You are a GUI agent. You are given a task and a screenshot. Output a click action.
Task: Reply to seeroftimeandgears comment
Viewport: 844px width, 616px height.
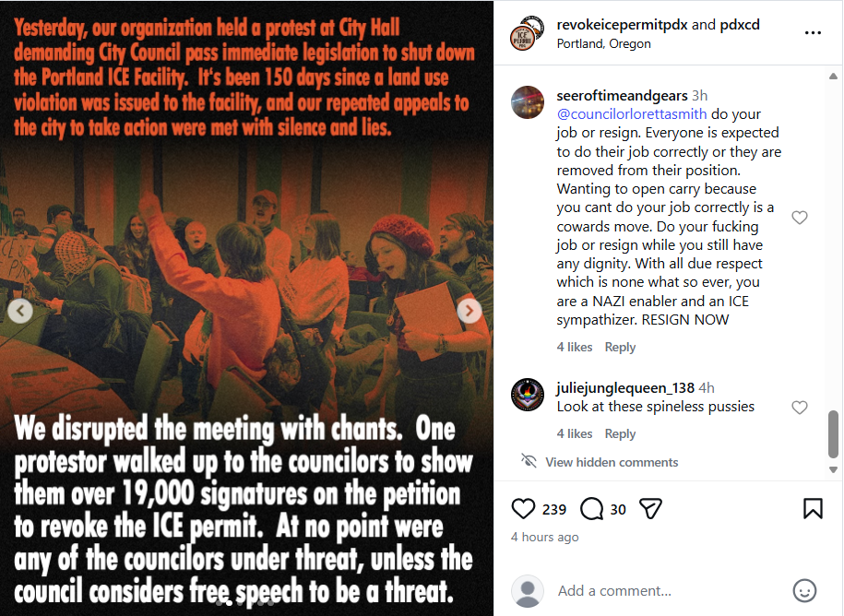coord(620,347)
